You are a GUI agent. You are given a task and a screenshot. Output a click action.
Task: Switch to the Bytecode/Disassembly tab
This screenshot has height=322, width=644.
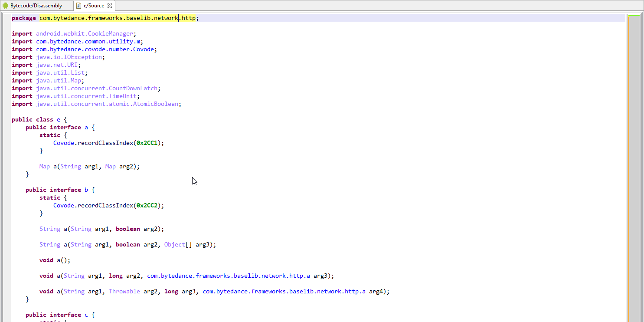[x=33, y=6]
